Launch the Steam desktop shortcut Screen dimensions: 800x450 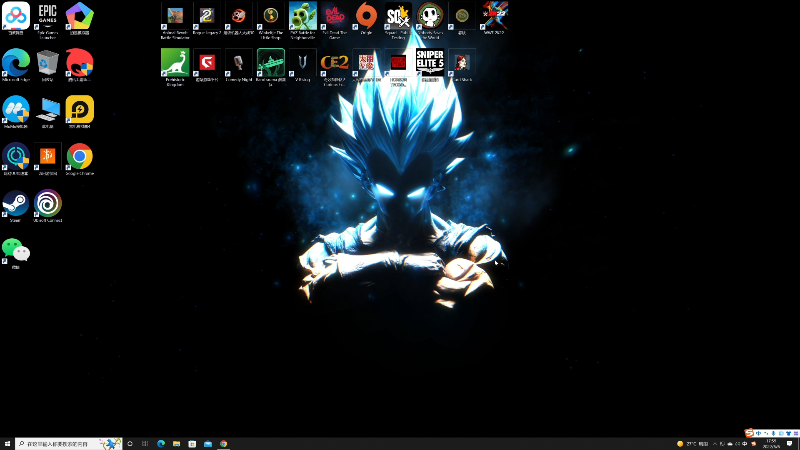pyautogui.click(x=16, y=206)
